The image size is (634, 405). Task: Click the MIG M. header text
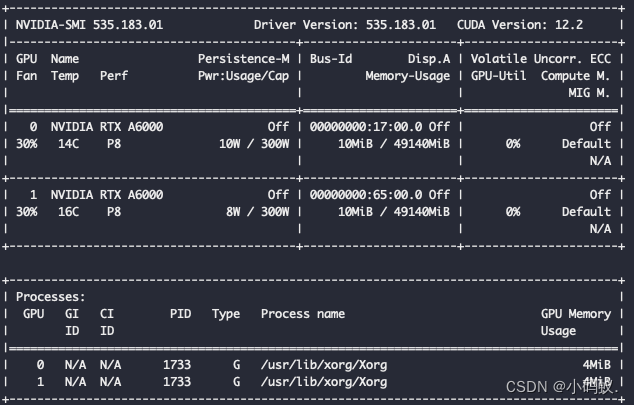point(589,93)
